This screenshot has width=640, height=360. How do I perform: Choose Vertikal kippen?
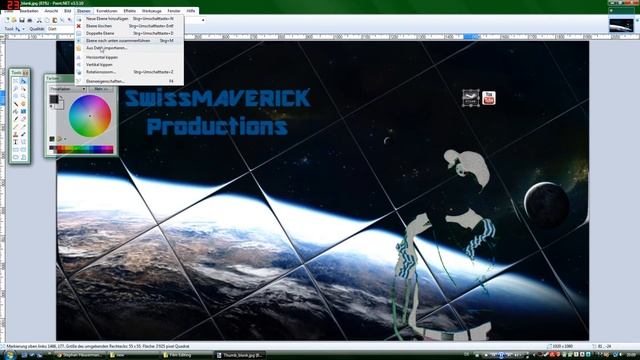click(x=130, y=64)
